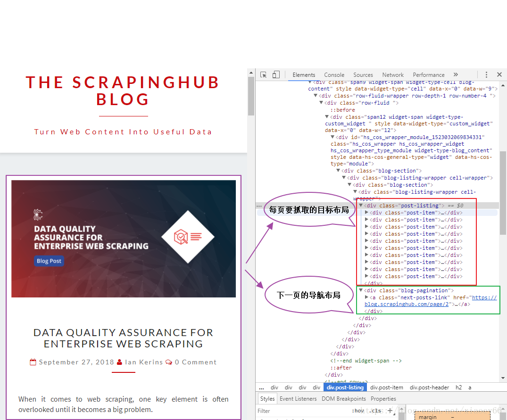Click The Scrapinghub Blog header title

123,91
